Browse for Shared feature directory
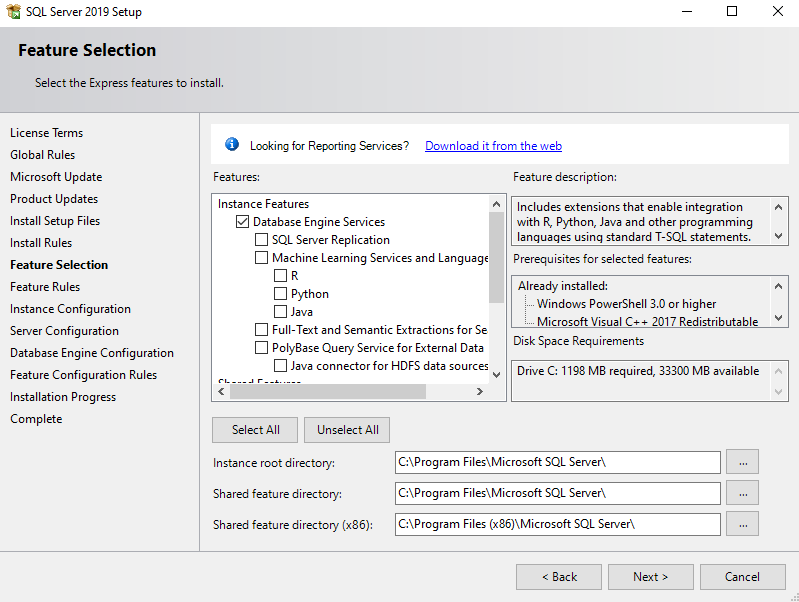 742,493
